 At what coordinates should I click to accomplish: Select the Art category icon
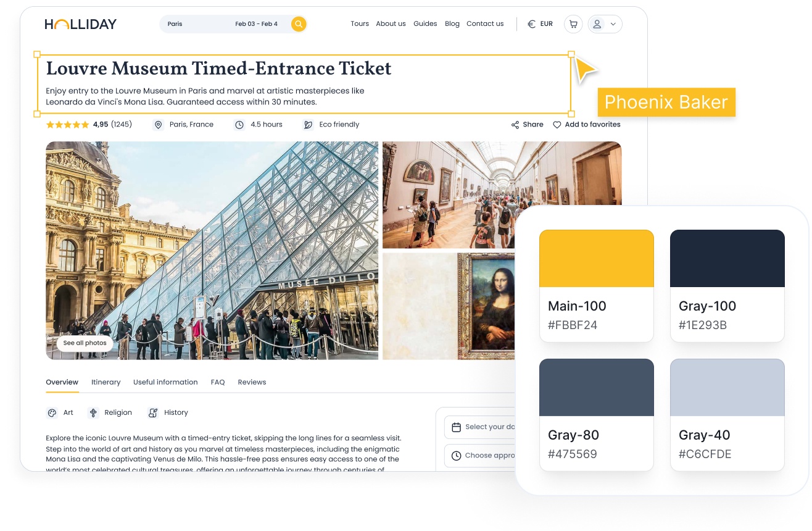(x=52, y=413)
